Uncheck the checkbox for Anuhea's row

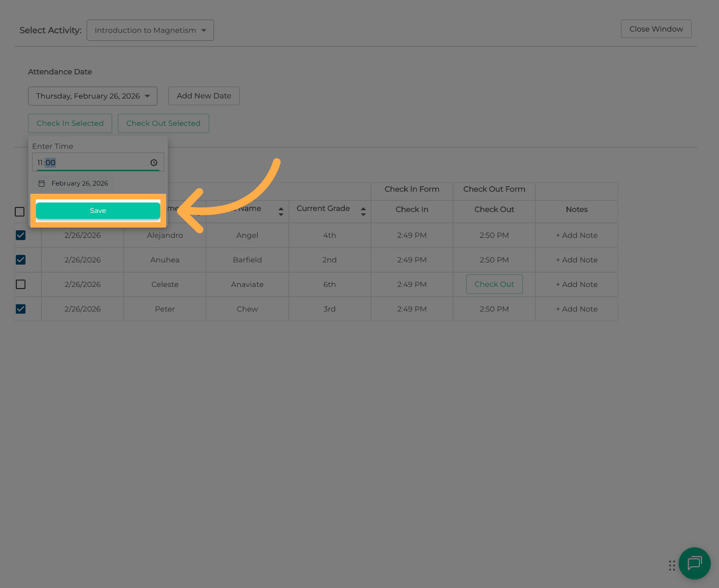tap(21, 260)
